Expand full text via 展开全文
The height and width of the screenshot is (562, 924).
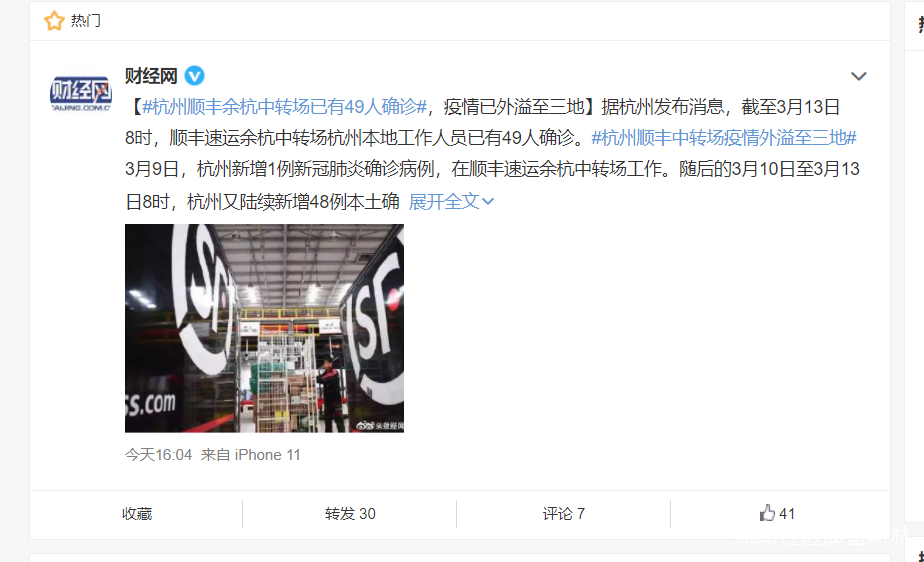[x=451, y=201]
